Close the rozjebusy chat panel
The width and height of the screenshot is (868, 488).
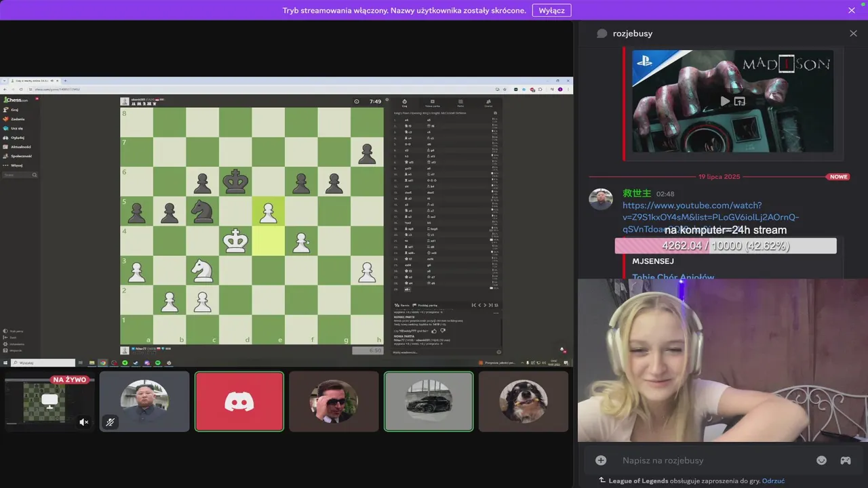(853, 33)
